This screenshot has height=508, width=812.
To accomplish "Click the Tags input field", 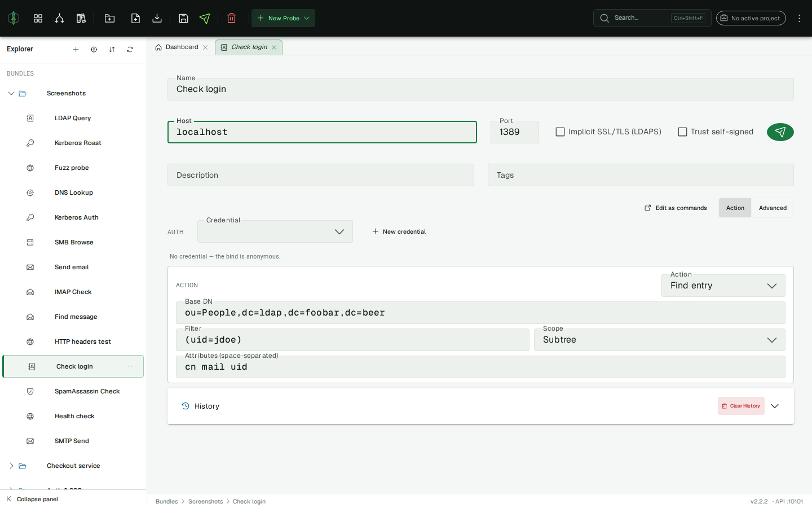I will [641, 175].
